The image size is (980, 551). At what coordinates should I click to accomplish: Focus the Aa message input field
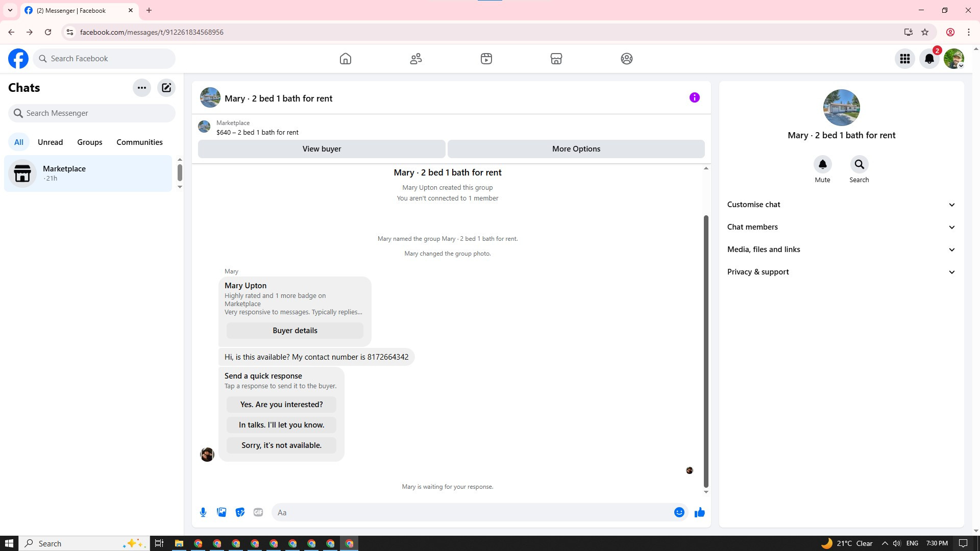pyautogui.click(x=470, y=512)
